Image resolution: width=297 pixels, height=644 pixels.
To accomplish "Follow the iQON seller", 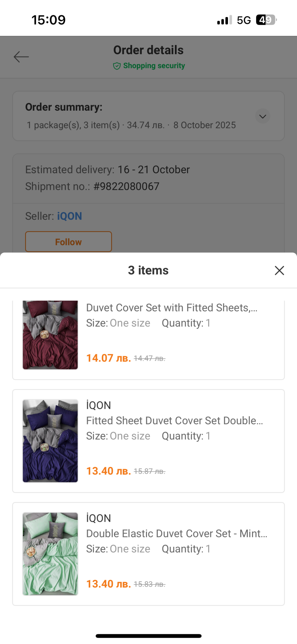I will tap(68, 242).
